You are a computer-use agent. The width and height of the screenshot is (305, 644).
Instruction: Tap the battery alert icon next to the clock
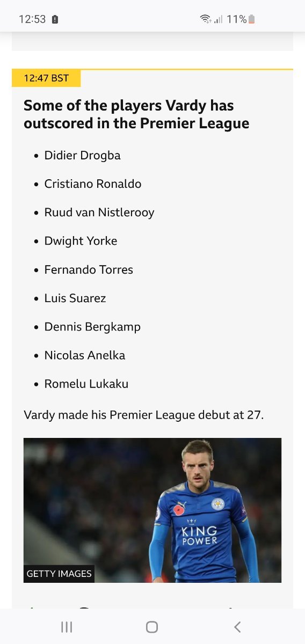pyautogui.click(x=55, y=19)
